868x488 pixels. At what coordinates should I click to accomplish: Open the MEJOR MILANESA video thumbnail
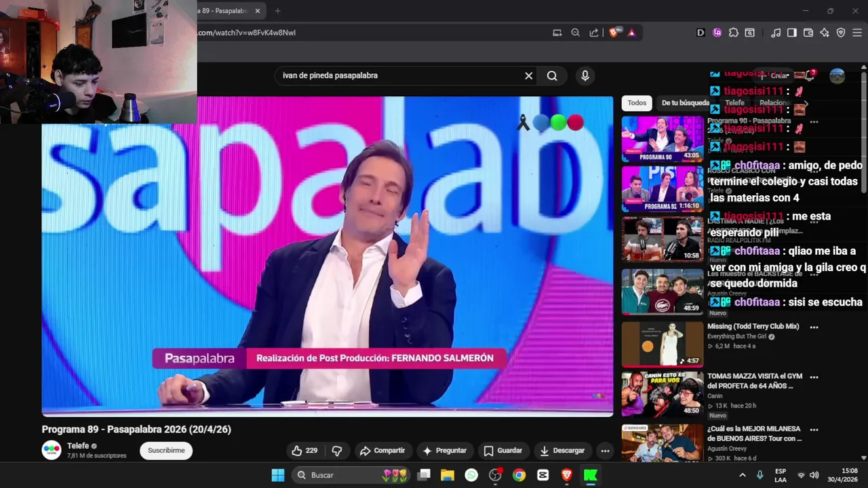663,443
